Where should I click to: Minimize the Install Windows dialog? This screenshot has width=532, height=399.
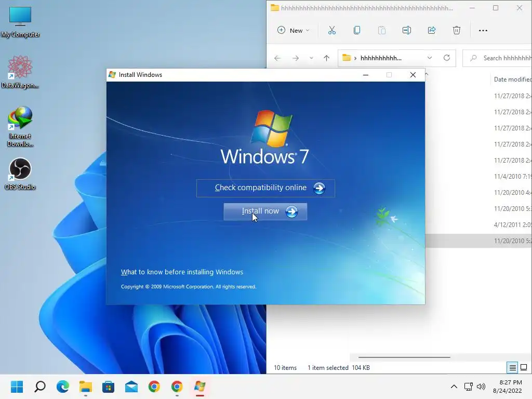point(366,75)
